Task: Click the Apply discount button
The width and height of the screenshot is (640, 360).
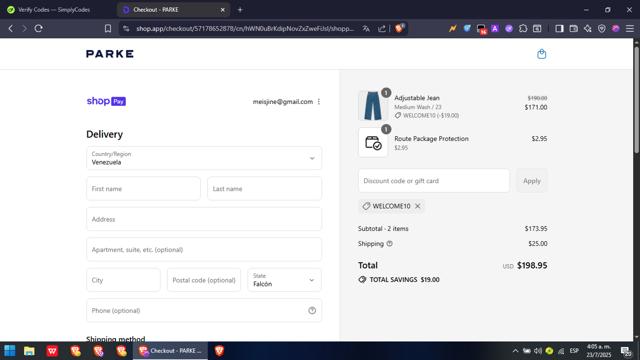Action: [531, 181]
